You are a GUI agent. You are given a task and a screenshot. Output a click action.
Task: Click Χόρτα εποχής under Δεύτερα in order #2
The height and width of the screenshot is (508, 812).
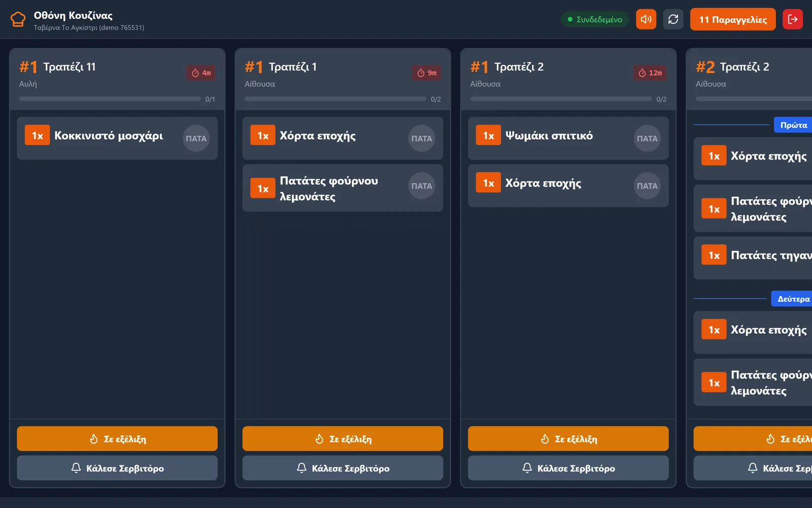point(753,332)
